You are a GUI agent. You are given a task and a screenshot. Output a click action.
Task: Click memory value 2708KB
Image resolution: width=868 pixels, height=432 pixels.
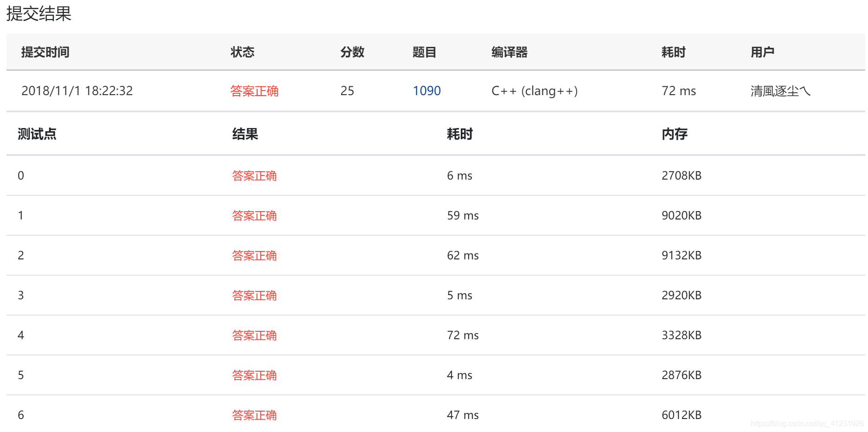point(682,176)
